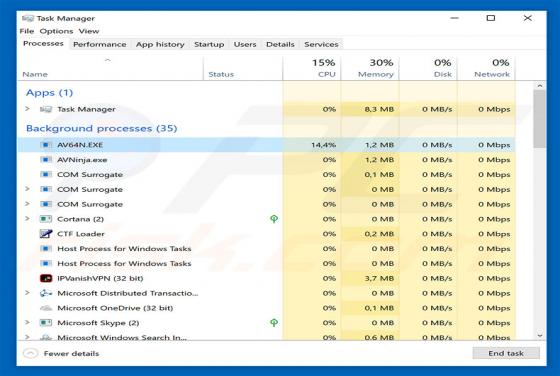
Task: Click the green leaf status icon for Microsoft Skype
Action: coord(274,323)
